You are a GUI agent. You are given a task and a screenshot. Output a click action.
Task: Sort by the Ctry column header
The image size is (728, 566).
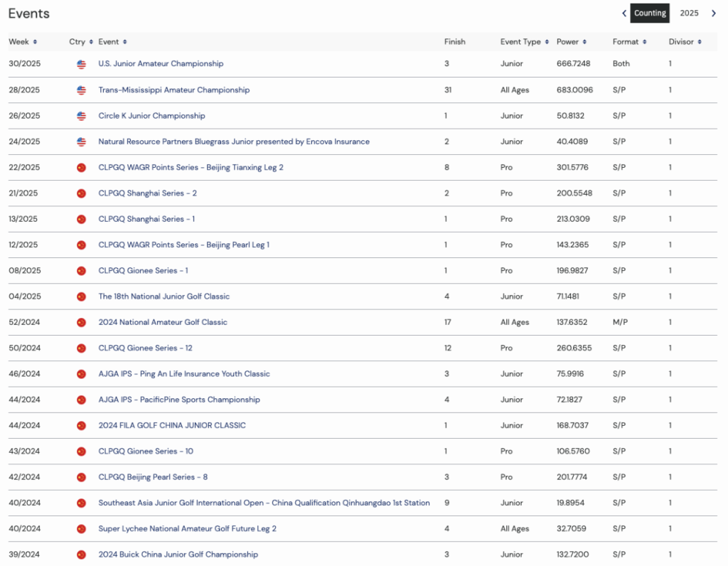80,42
